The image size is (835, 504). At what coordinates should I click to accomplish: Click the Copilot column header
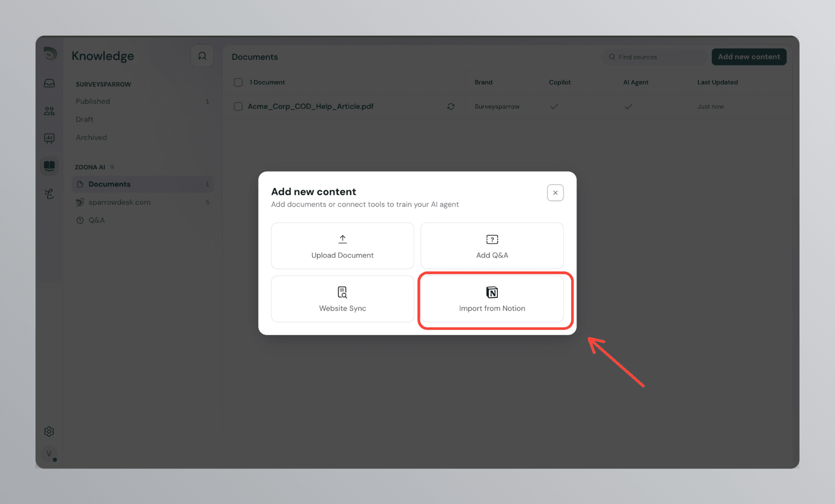tap(560, 82)
